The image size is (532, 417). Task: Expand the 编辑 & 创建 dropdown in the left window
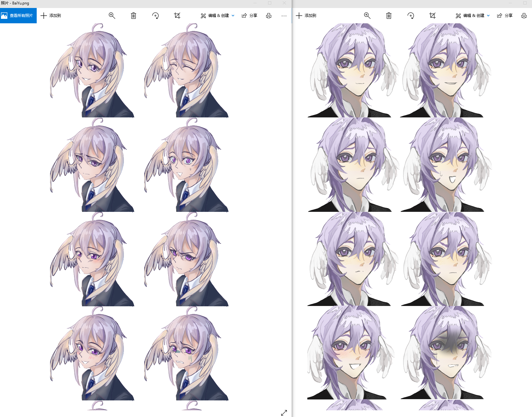[x=233, y=15]
